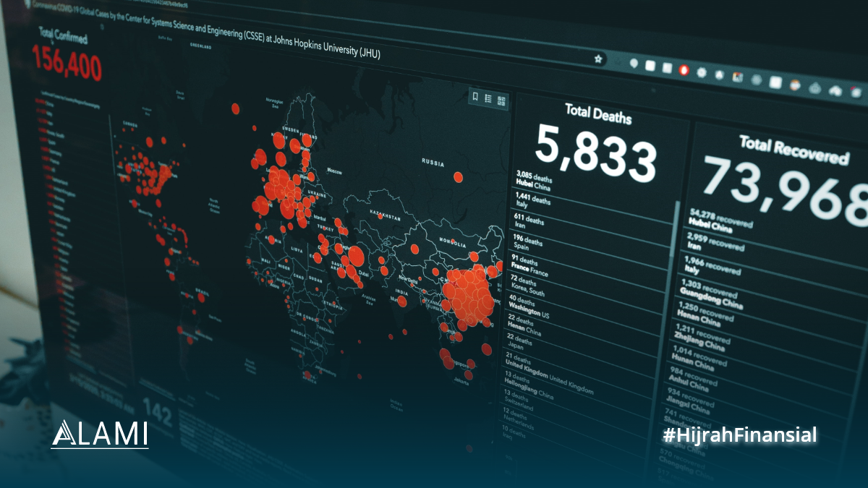The height and width of the screenshot is (488, 868).
Task: Show the map legend list icon
Action: [x=488, y=98]
